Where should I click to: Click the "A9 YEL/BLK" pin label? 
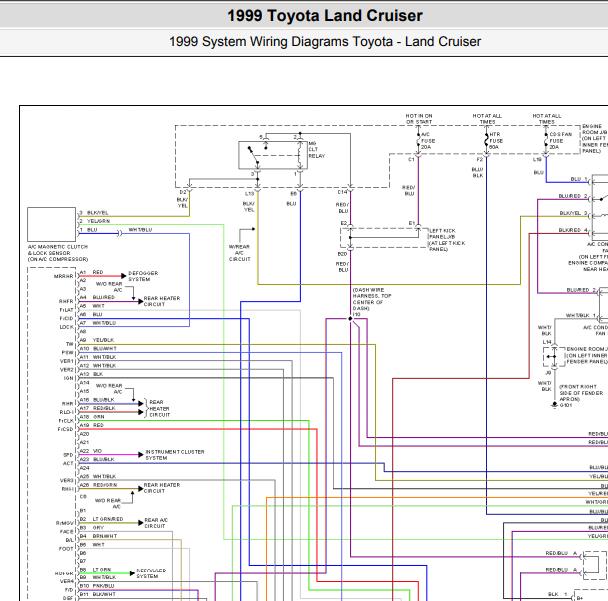coord(97,340)
